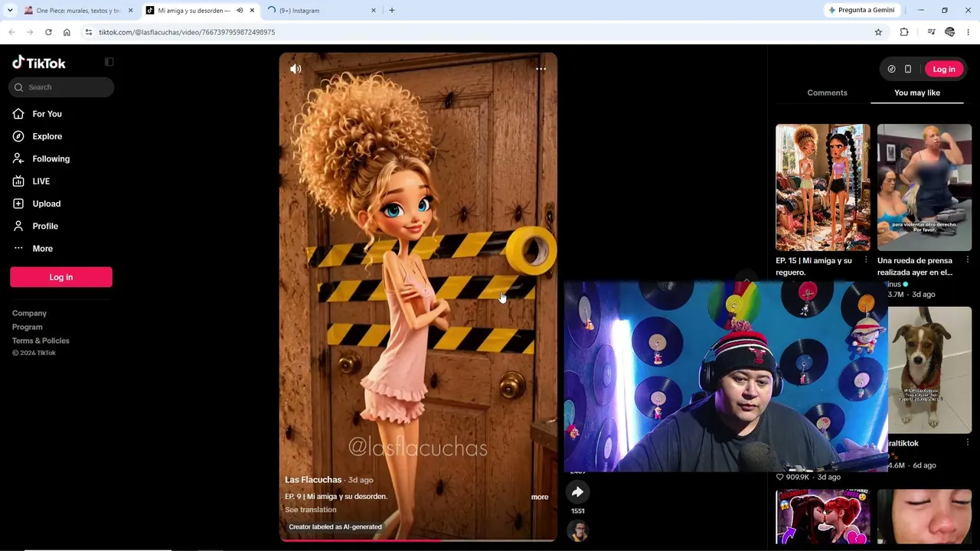The image size is (980, 551).
Task: Open the media controls icon
Action: tap(931, 32)
